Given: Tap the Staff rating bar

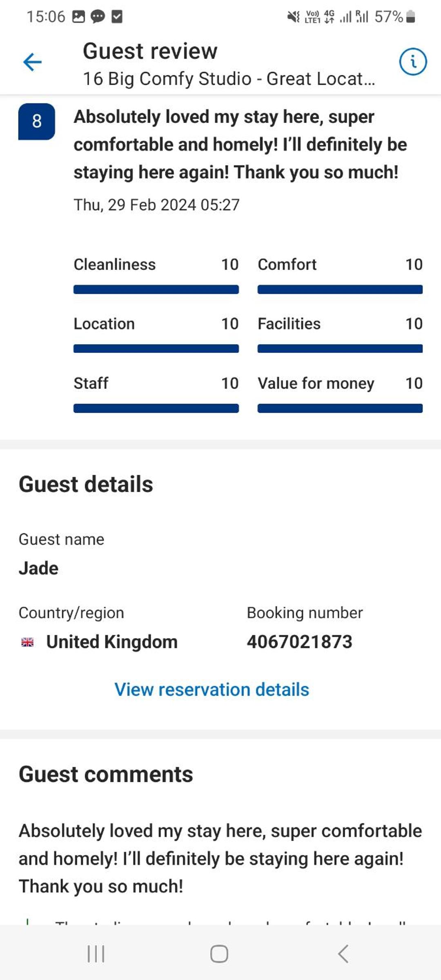Looking at the screenshot, I should click(x=156, y=408).
